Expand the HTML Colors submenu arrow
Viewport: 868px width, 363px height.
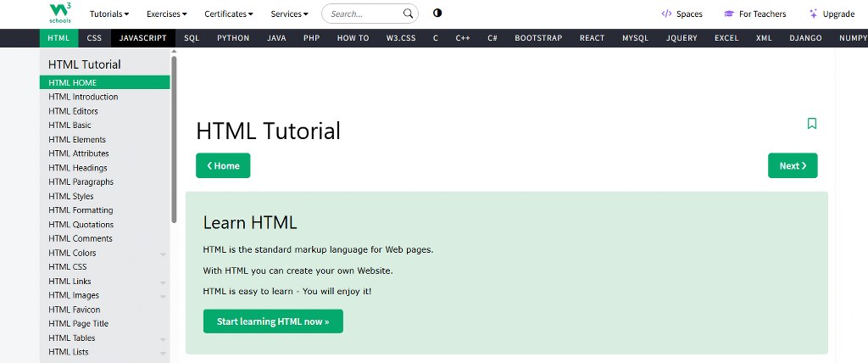(163, 254)
